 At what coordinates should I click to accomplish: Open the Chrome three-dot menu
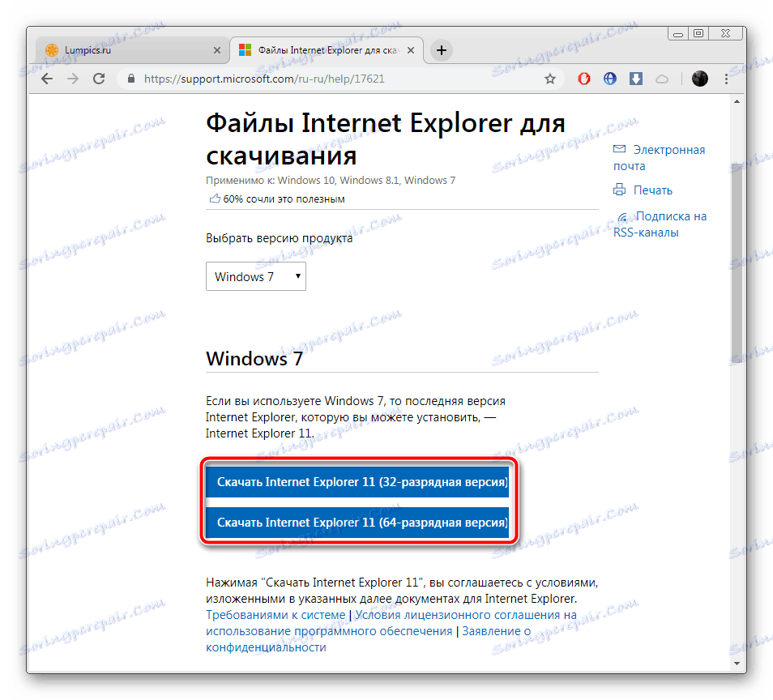(x=726, y=79)
